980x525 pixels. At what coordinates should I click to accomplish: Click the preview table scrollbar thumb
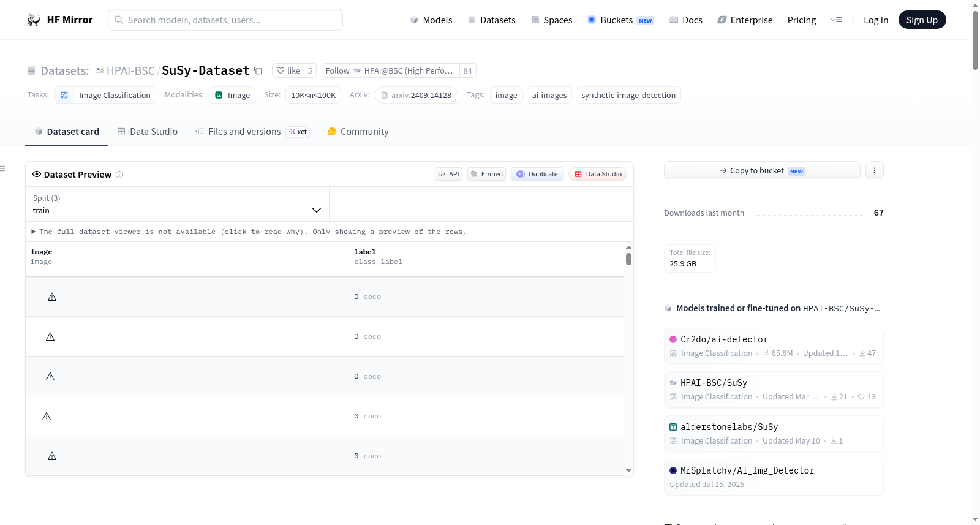(628, 259)
